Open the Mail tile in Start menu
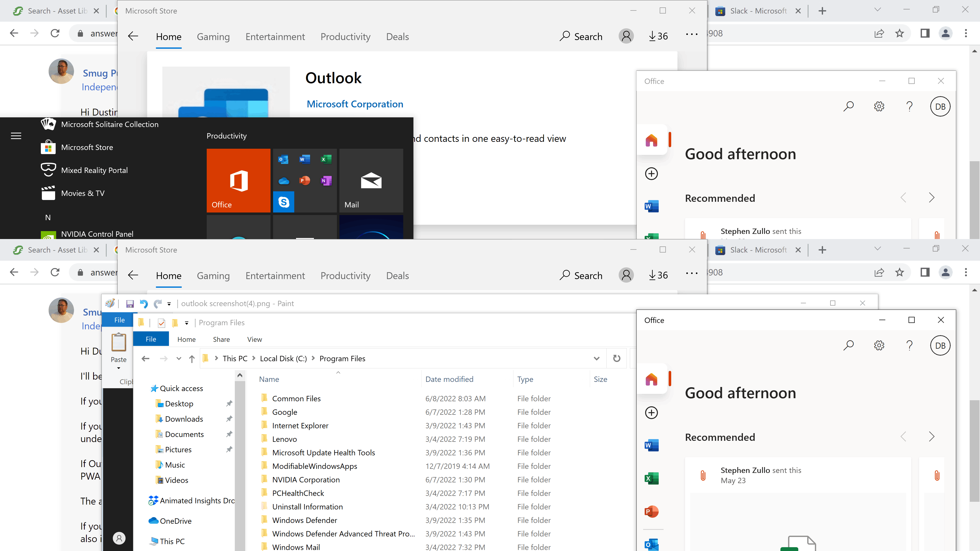Image resolution: width=980 pixels, height=551 pixels. click(x=371, y=181)
